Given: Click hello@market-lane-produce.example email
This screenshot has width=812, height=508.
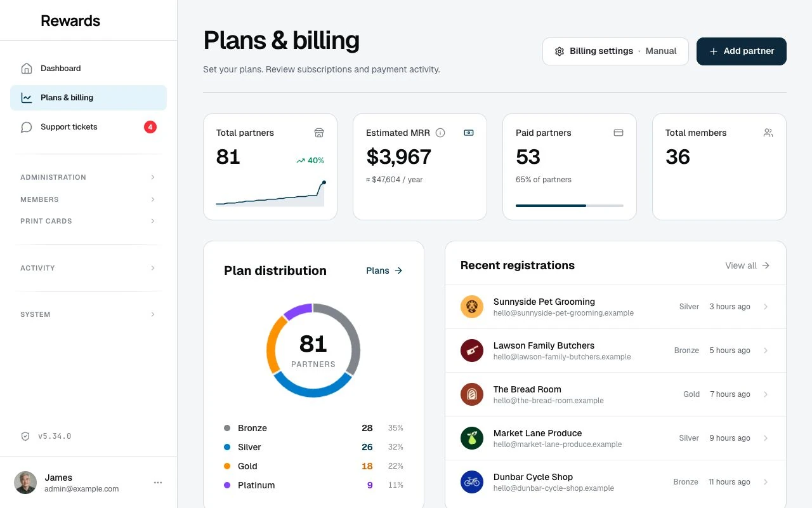Looking at the screenshot, I should tap(558, 444).
